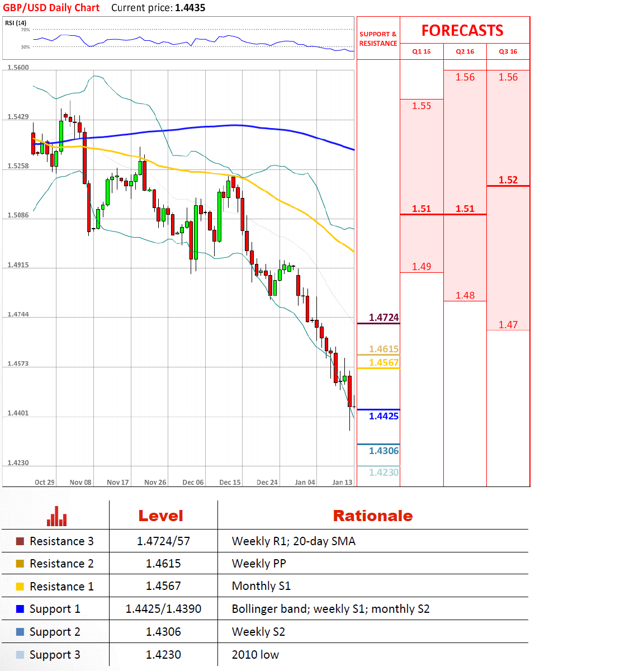644x671 pixels.
Task: Click the 1.4425 support level marker
Action: click(384, 416)
